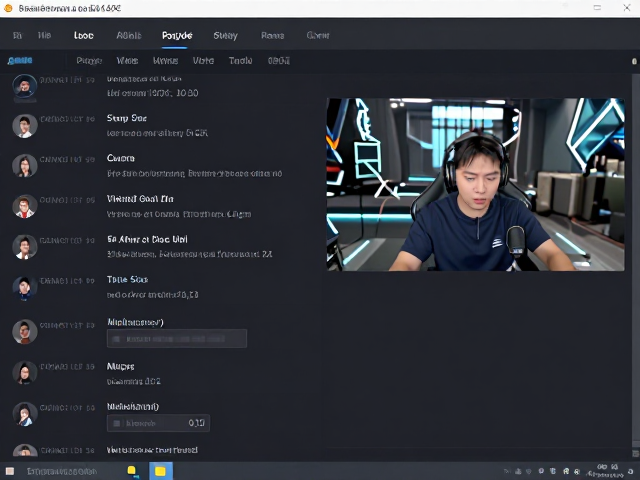Open the wide blurred attachment box in message list
This screenshot has width=640, height=480.
(x=177, y=339)
